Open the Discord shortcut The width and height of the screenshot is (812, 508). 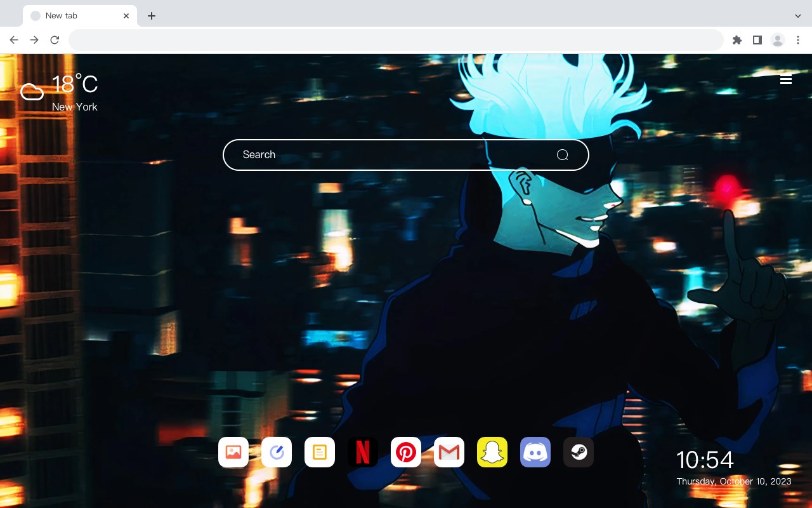(535, 452)
